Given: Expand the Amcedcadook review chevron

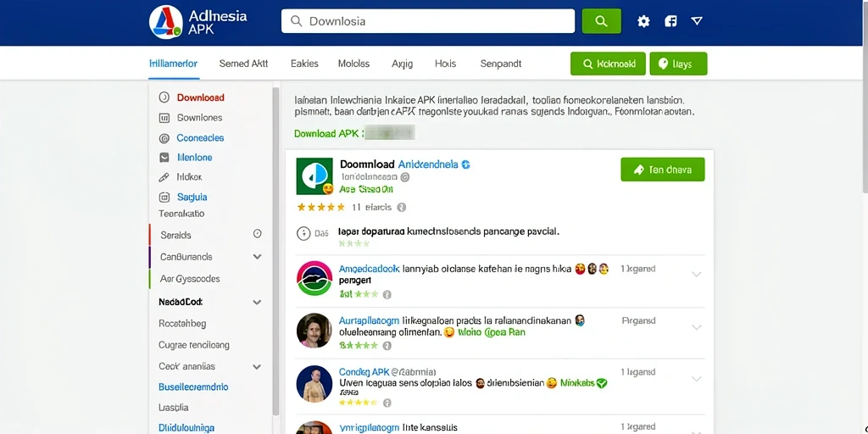Looking at the screenshot, I should (697, 274).
